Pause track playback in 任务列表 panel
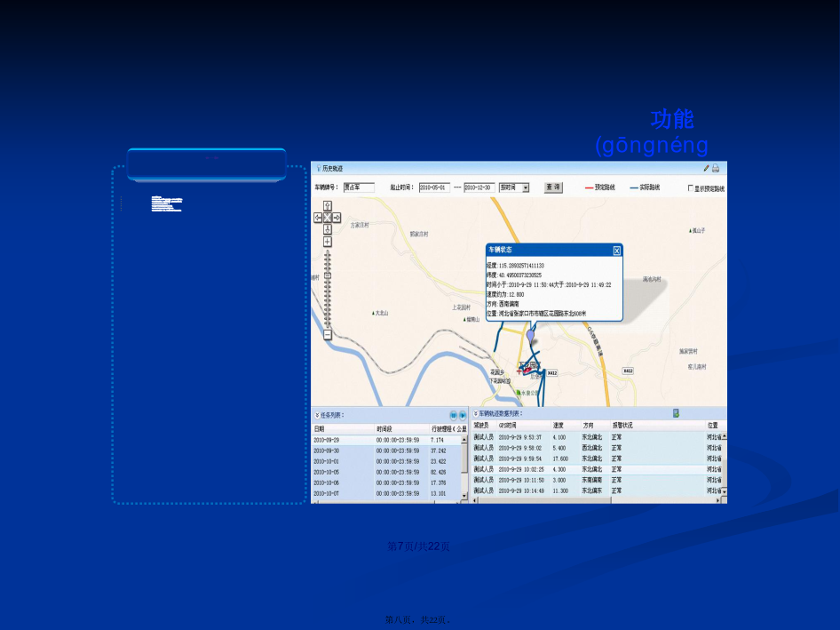Screen dimensions: 840x630 coord(453,416)
